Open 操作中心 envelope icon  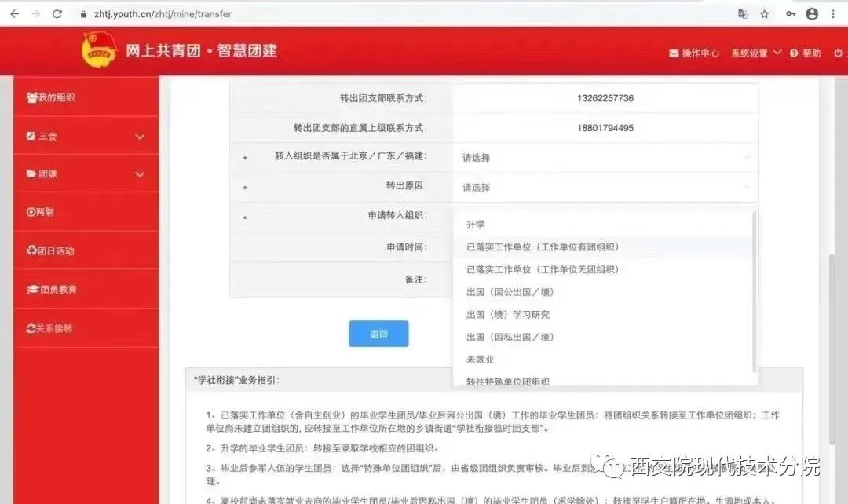[x=674, y=53]
